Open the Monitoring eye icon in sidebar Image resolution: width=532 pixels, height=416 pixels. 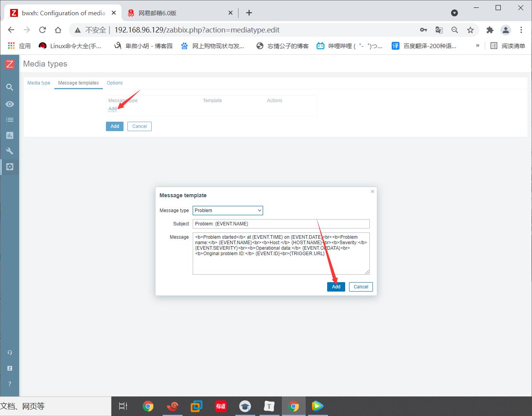tap(10, 104)
